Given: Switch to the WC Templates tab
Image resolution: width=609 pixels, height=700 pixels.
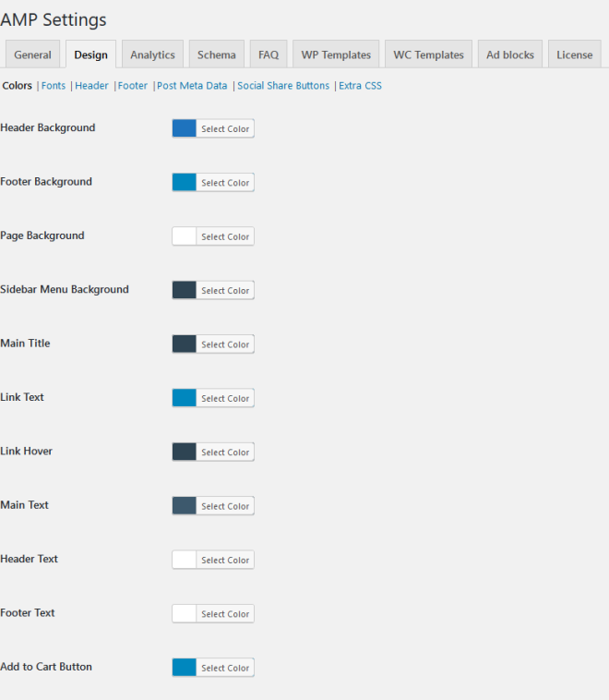Looking at the screenshot, I should click(x=428, y=54).
